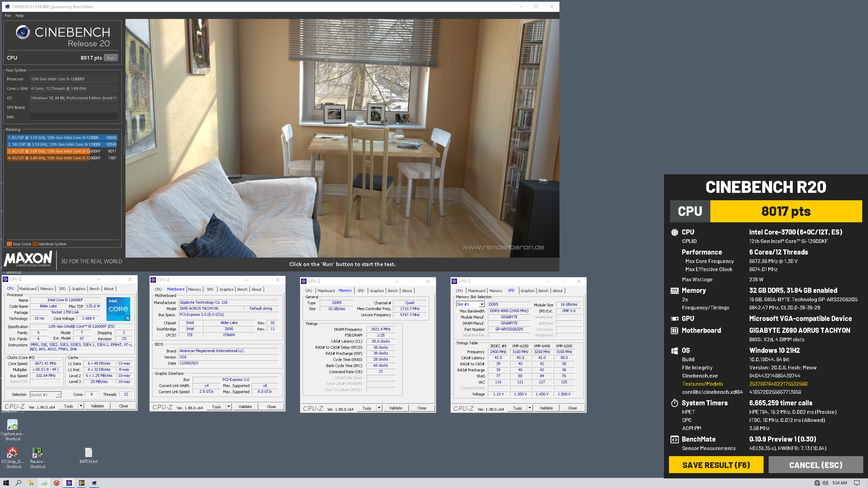Click the BenchMate code icon in result panel
Screen dimensions: 868x488
pos(674,440)
